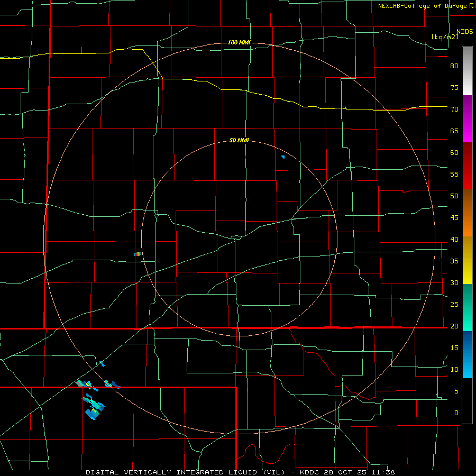Click the scale value 70
The width and height of the screenshot is (476, 476).
click(454, 109)
